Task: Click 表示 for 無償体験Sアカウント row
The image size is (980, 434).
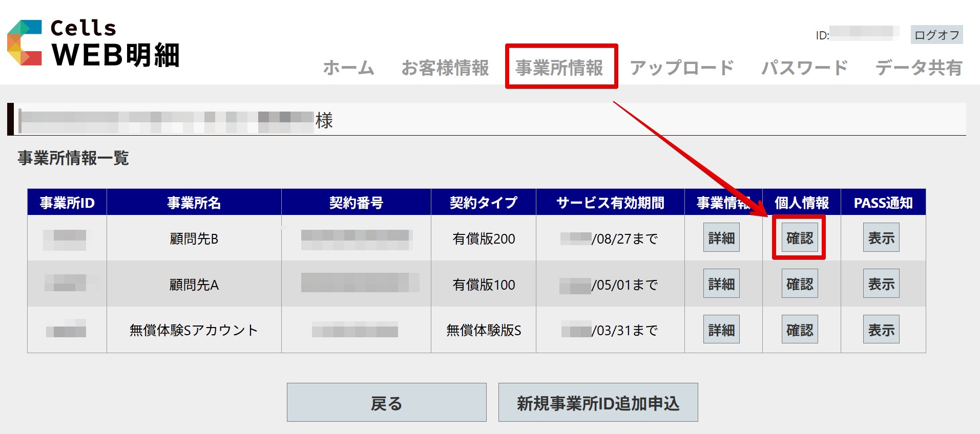Action: (881, 329)
